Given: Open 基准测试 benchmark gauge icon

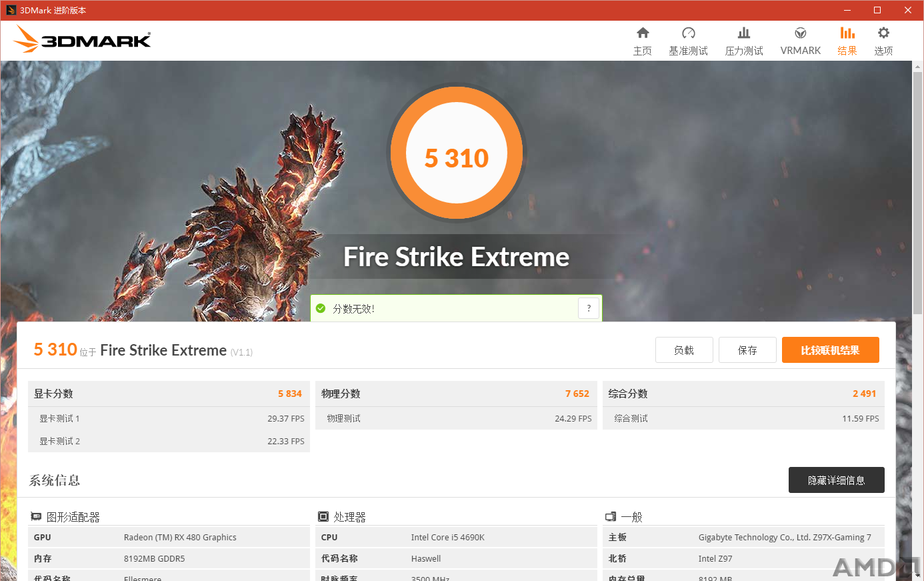Looking at the screenshot, I should [689, 33].
